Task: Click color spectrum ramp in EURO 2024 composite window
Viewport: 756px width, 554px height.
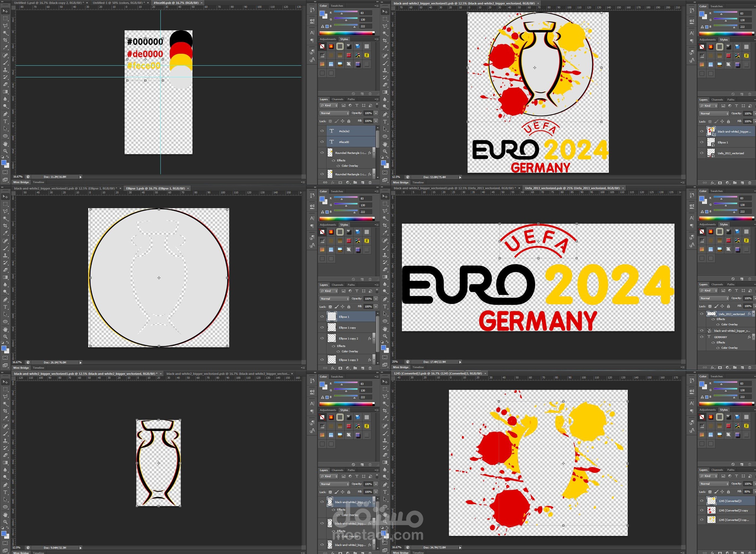Action: point(726,34)
